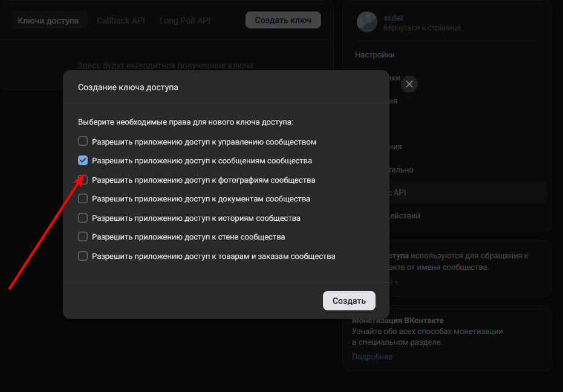Open the asdas community name link
The height and width of the screenshot is (392, 563).
[x=393, y=18]
